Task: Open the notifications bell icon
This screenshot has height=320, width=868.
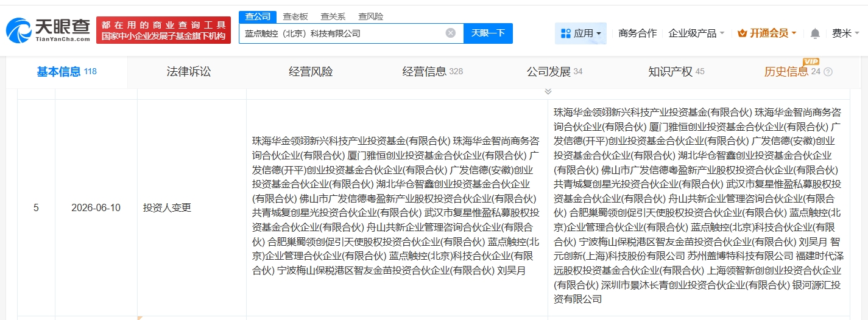Action: 815,33
